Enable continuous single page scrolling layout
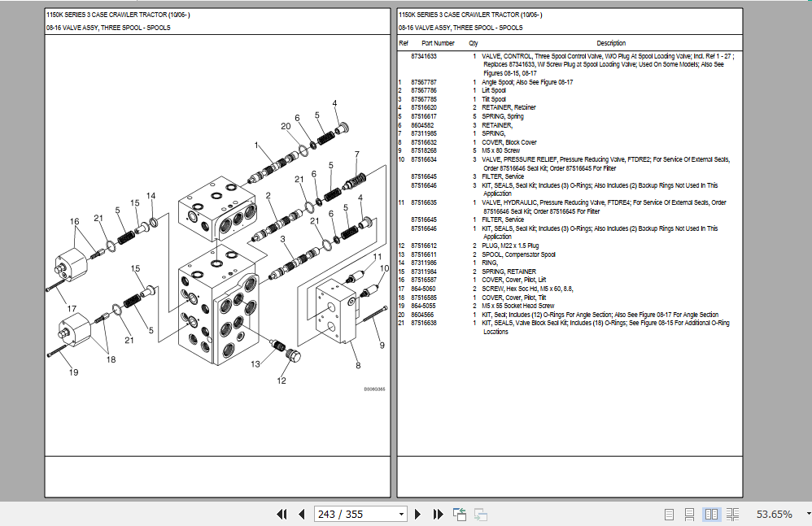 click(x=689, y=514)
